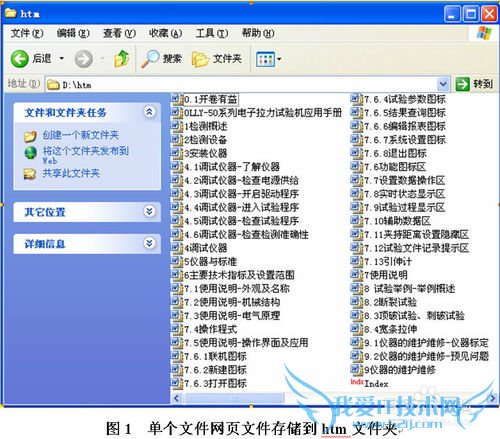Click the horizontal scrollbar thumb
Viewport: 500px width, 439px height.
point(233,398)
